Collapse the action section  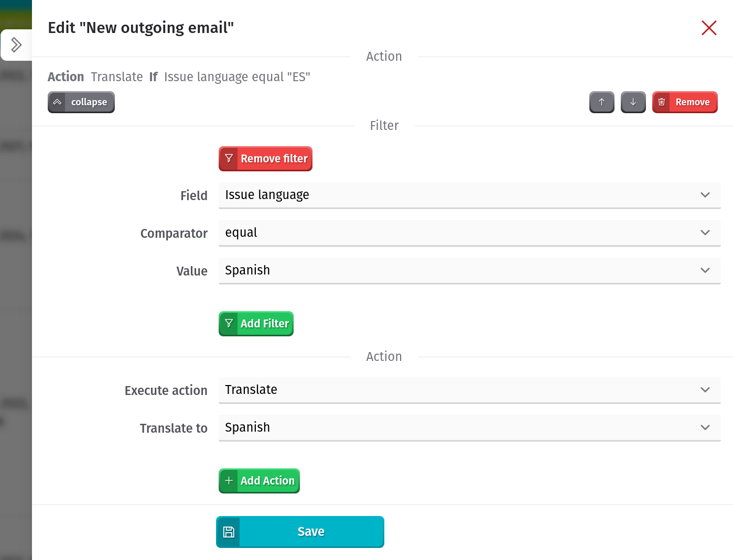(81, 102)
